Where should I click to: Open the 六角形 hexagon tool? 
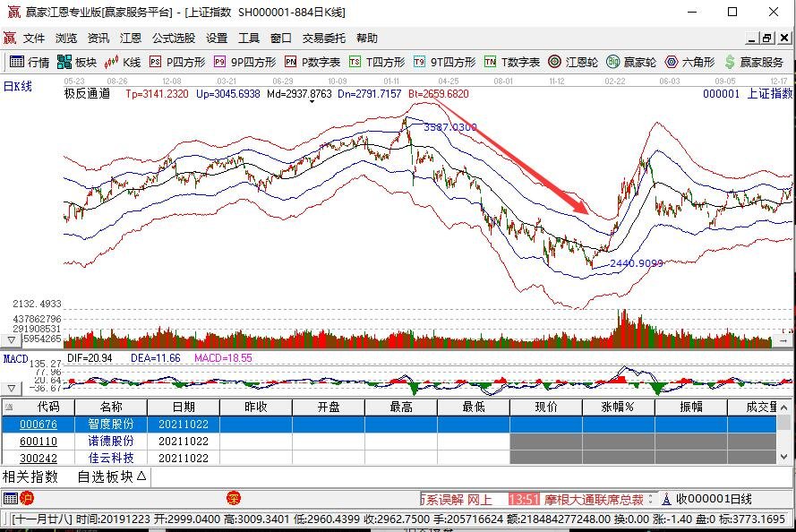[689, 62]
